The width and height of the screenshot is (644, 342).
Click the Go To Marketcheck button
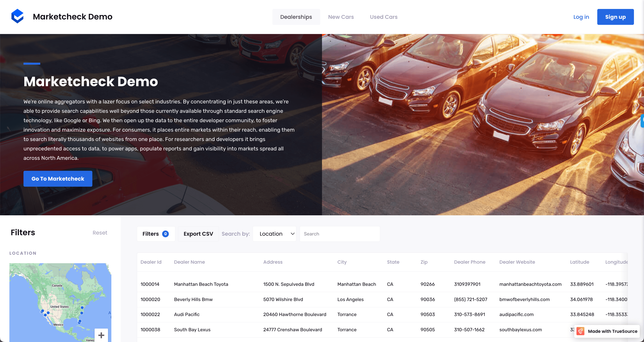click(x=58, y=179)
